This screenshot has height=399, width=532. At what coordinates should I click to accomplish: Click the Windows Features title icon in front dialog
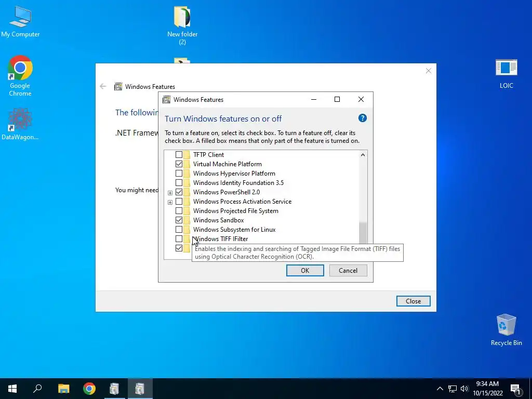point(166,99)
